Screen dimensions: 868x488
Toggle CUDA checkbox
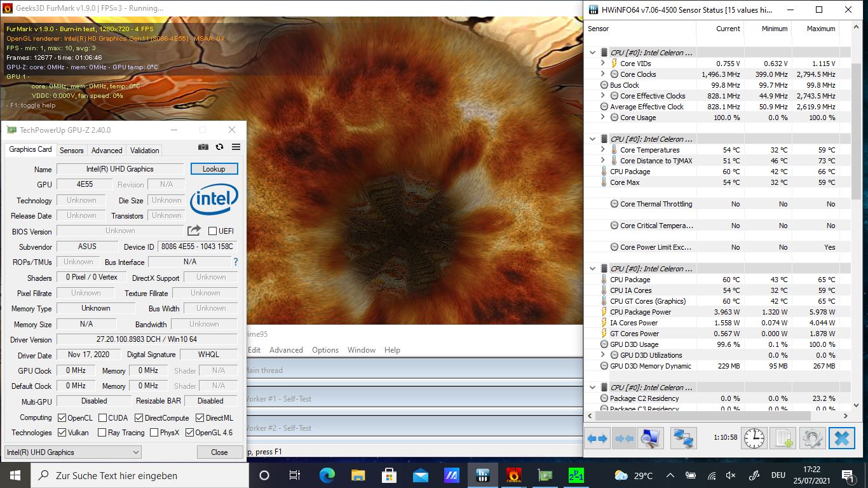(102, 417)
